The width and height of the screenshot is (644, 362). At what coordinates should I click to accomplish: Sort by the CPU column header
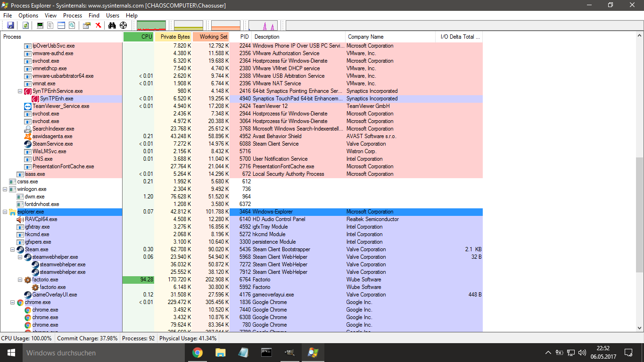tap(139, 37)
